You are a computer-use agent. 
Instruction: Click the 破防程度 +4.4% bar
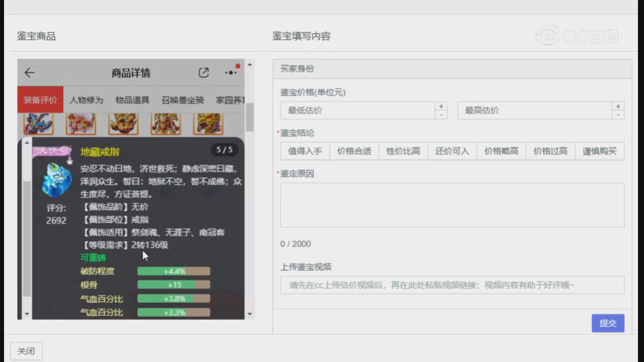tap(174, 271)
